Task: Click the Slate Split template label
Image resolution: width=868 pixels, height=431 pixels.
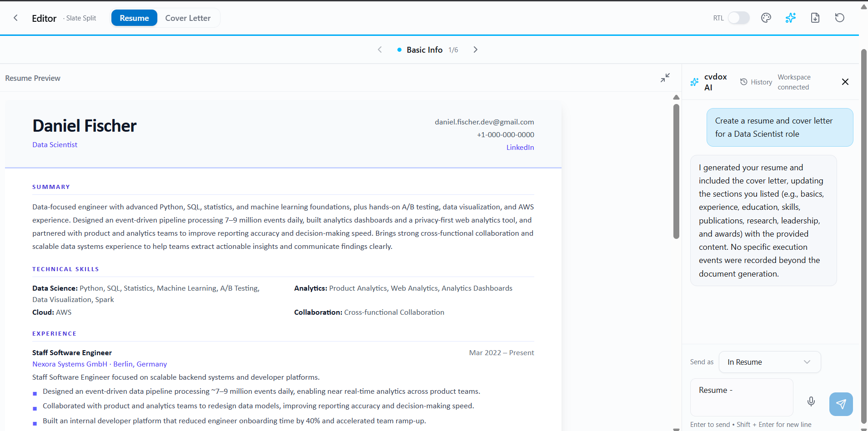Action: [x=81, y=18]
